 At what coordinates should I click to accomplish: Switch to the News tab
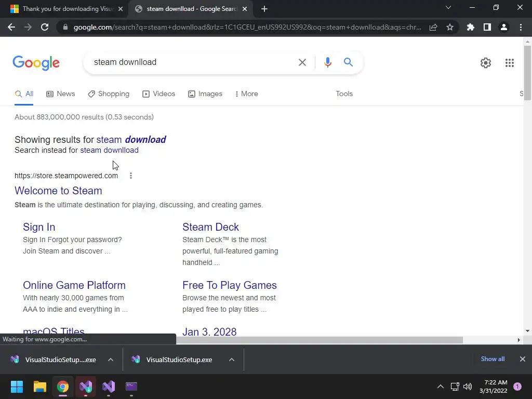pos(61,94)
